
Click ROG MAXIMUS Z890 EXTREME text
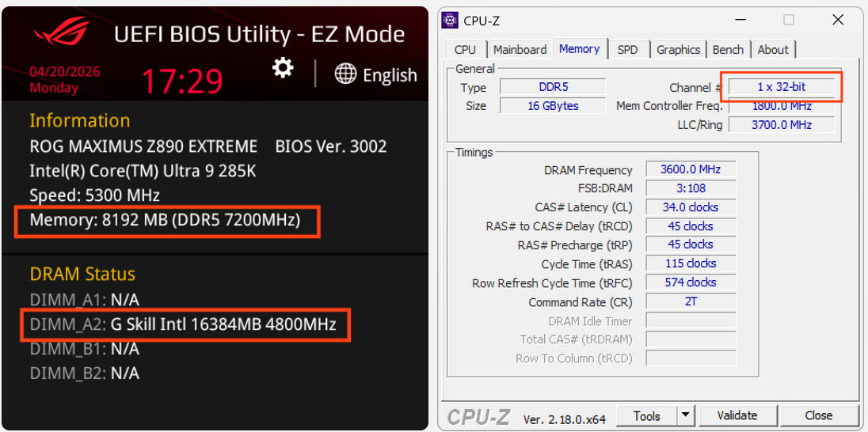[x=143, y=146]
